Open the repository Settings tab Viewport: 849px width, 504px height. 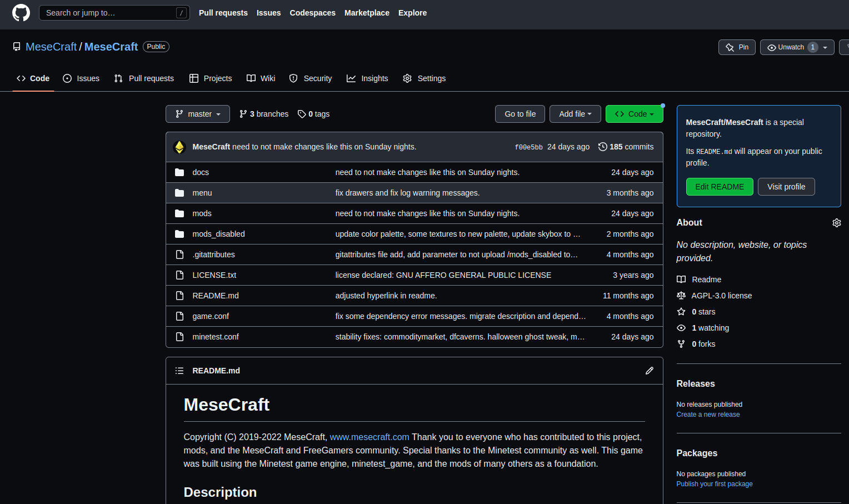click(425, 78)
